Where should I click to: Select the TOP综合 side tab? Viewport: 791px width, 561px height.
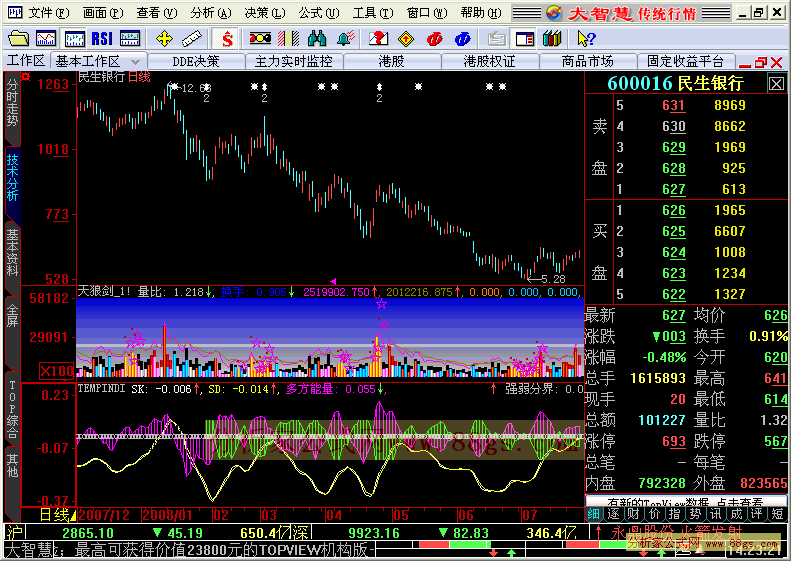point(12,409)
